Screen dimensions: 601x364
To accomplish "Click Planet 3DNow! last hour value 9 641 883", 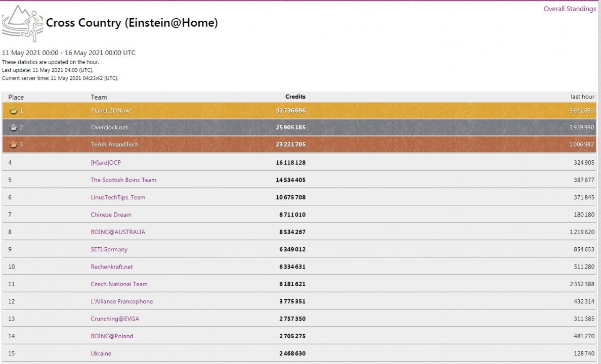I will click(581, 111).
